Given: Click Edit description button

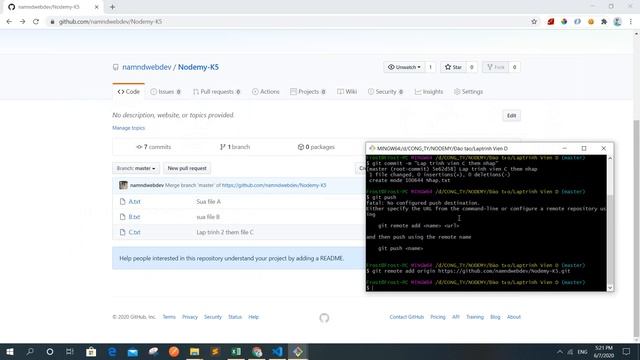Looking at the screenshot, I should 511,116.
